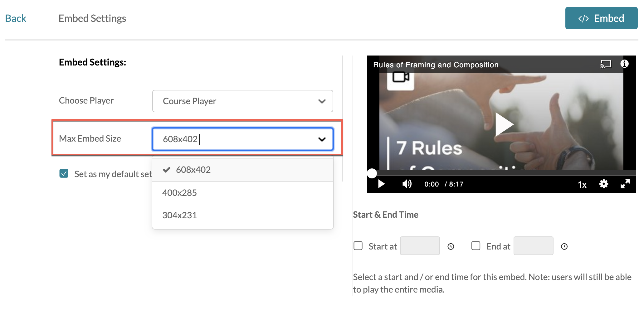Click the Embed button

pyautogui.click(x=601, y=18)
